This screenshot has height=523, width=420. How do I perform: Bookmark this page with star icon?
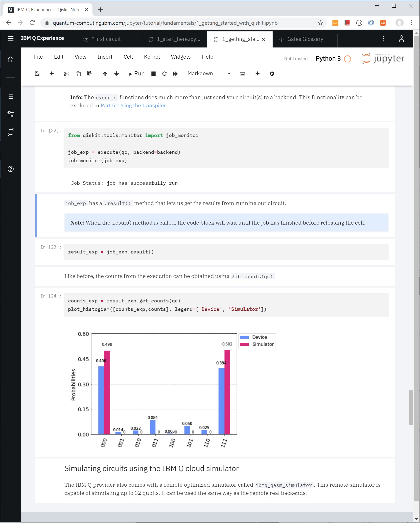click(x=321, y=23)
